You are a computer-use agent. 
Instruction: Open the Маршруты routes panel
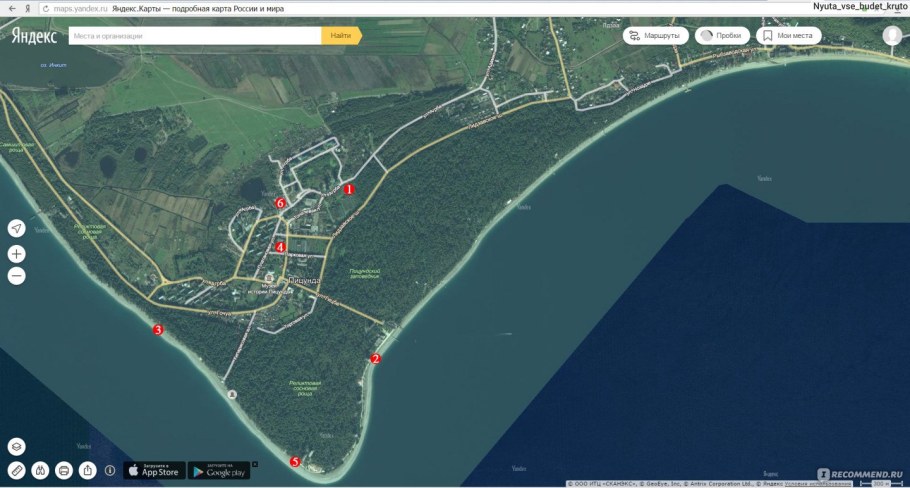click(656, 36)
